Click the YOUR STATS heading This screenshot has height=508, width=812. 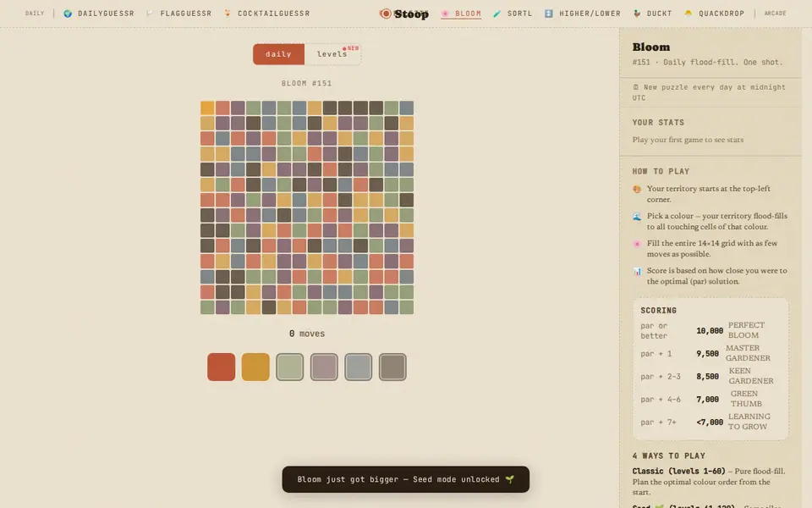pyautogui.click(x=658, y=123)
